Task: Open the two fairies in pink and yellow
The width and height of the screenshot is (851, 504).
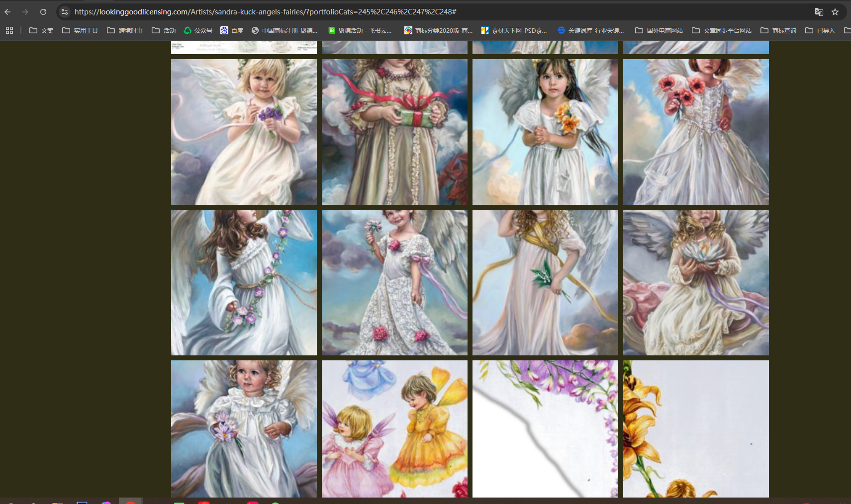Action: [394, 428]
